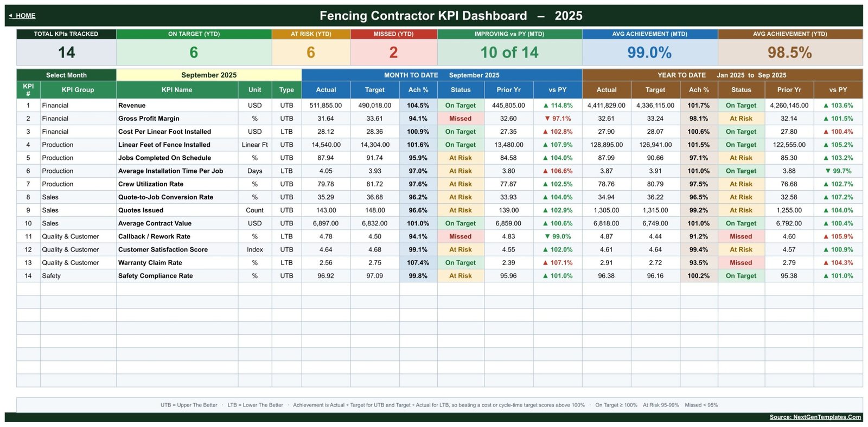Screen dimensions: 868x427
Task: Go back via the HOME link
Action: [22, 16]
